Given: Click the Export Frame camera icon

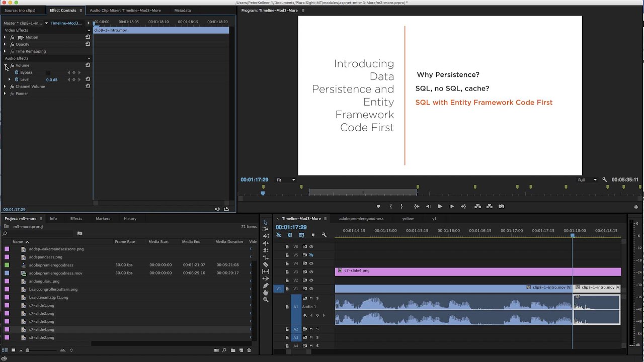Looking at the screenshot, I should 501,206.
